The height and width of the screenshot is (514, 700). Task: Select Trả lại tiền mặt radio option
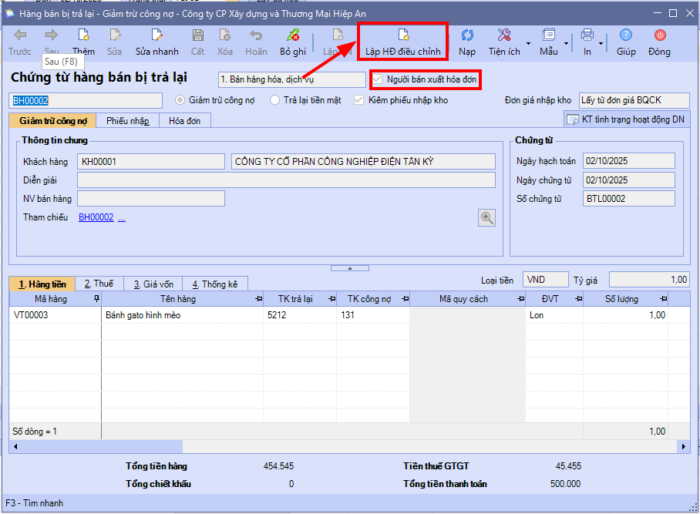pos(275,100)
